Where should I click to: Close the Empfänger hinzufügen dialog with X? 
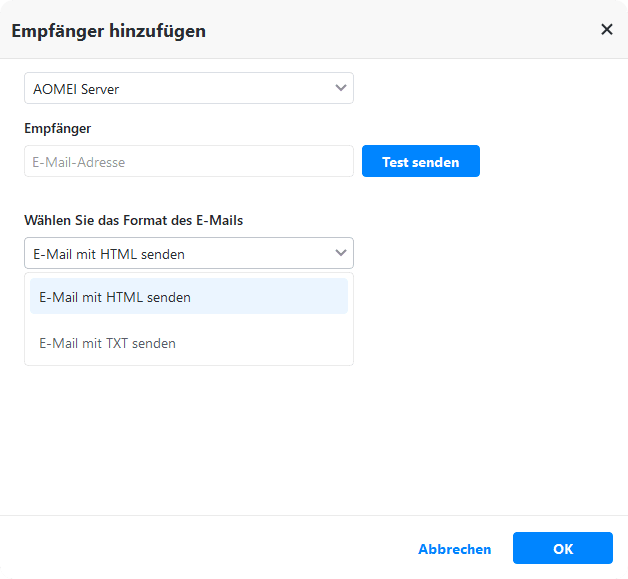606,30
